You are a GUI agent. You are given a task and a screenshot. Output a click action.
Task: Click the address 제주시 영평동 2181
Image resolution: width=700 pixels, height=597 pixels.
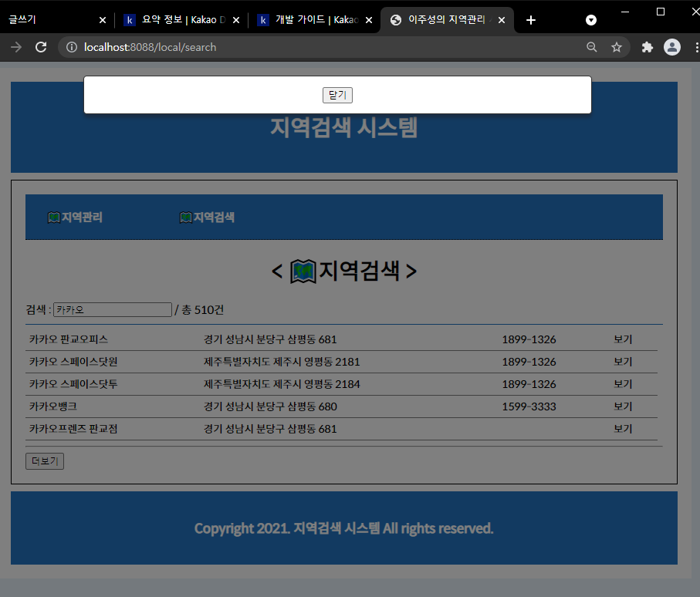(x=282, y=362)
